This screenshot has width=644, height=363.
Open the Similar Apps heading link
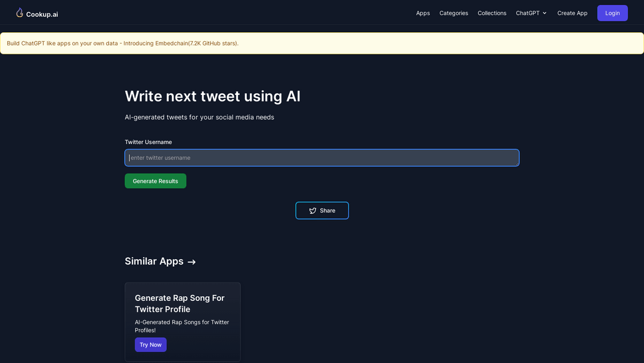pos(154,262)
